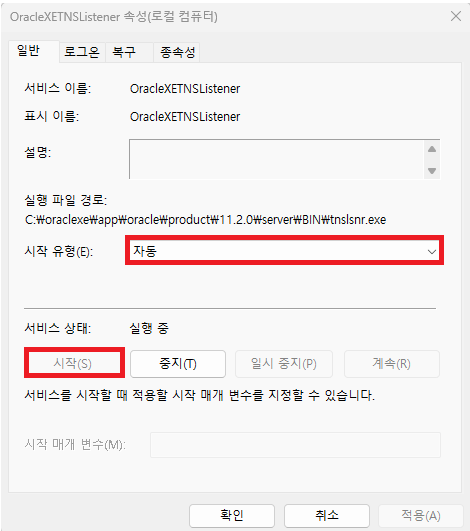Click the description scrollbar up arrow
470x531 pixels.
[x=432, y=149]
